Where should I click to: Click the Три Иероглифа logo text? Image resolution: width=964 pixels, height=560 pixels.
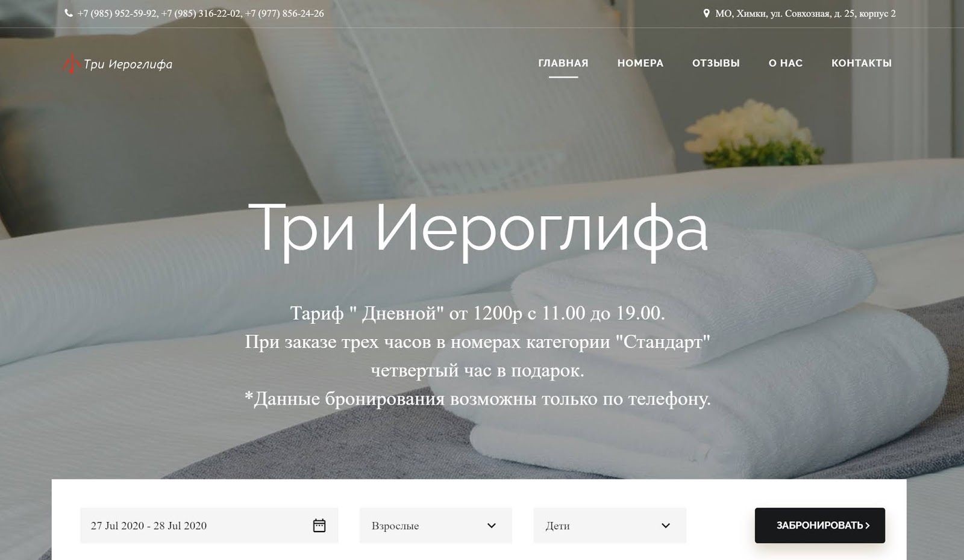coord(128,64)
